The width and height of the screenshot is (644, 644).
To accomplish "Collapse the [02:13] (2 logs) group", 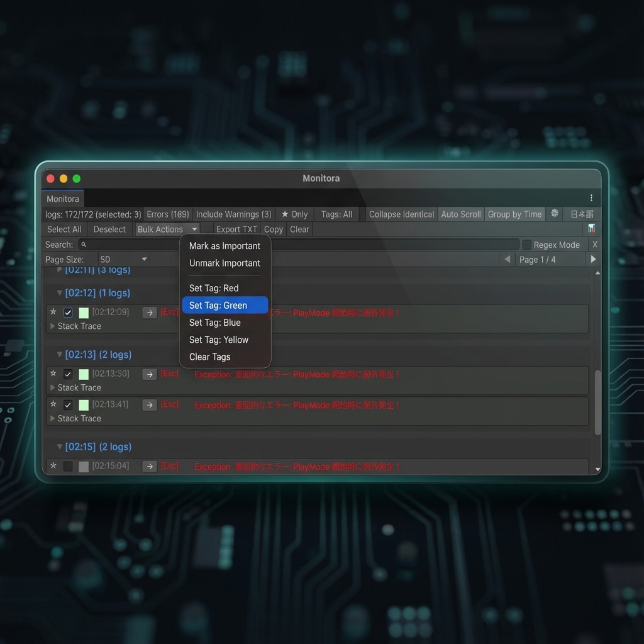I will (x=60, y=355).
